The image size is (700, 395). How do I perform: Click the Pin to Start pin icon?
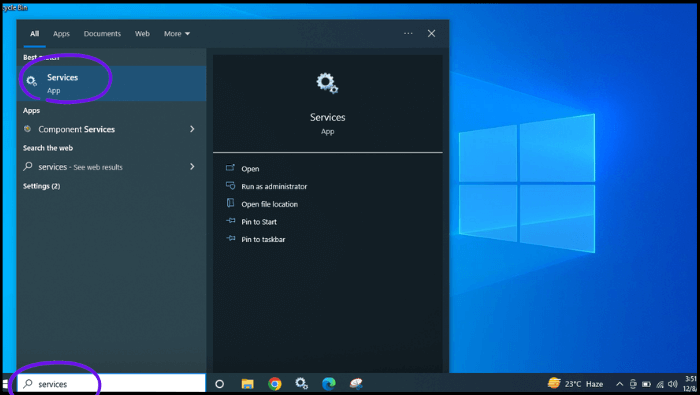(x=231, y=220)
